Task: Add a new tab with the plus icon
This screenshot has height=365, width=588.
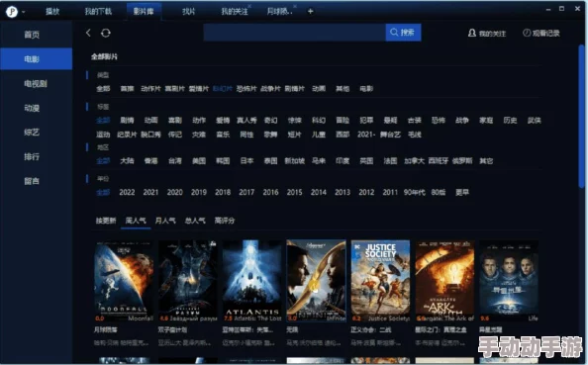Action: tap(311, 11)
